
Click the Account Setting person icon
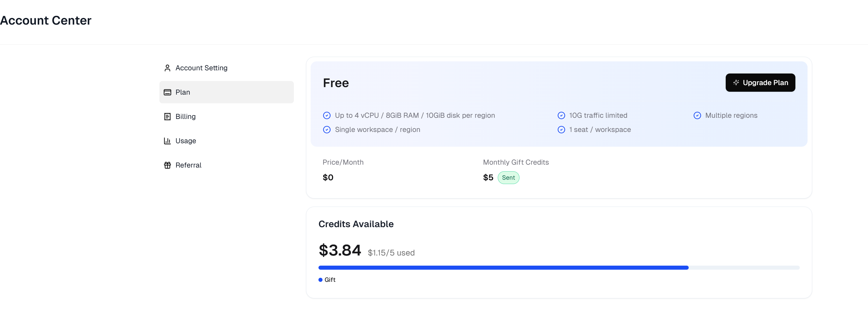(x=167, y=68)
